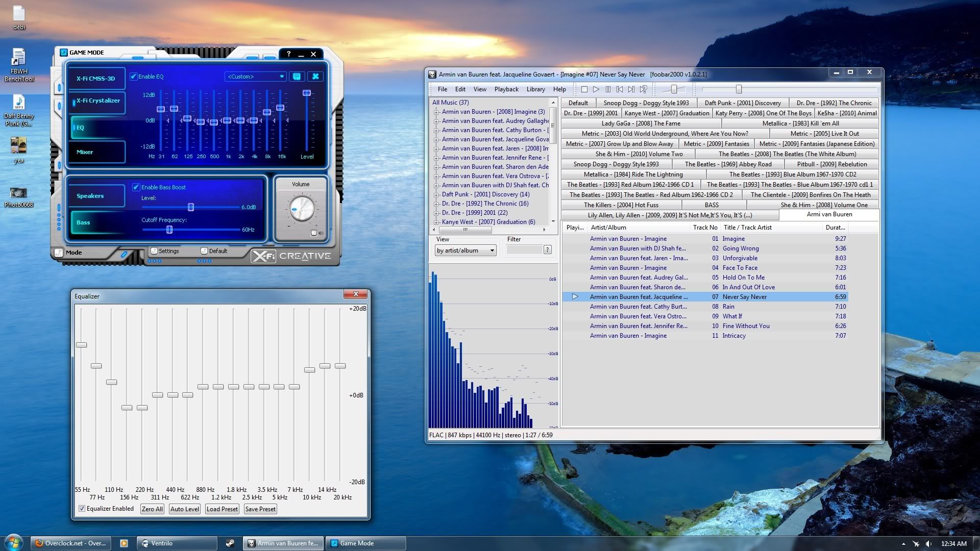
Task: Expand the Daft Punk Discovery tree node
Action: 436,194
